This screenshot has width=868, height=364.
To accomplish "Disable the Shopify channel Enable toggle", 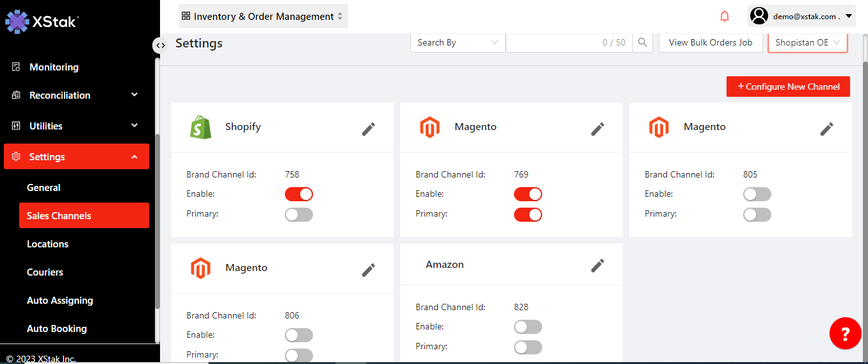I will (299, 194).
